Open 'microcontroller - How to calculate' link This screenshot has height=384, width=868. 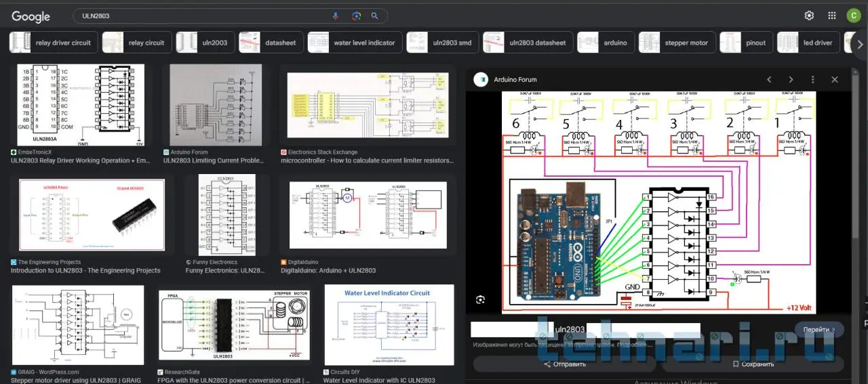[367, 161]
